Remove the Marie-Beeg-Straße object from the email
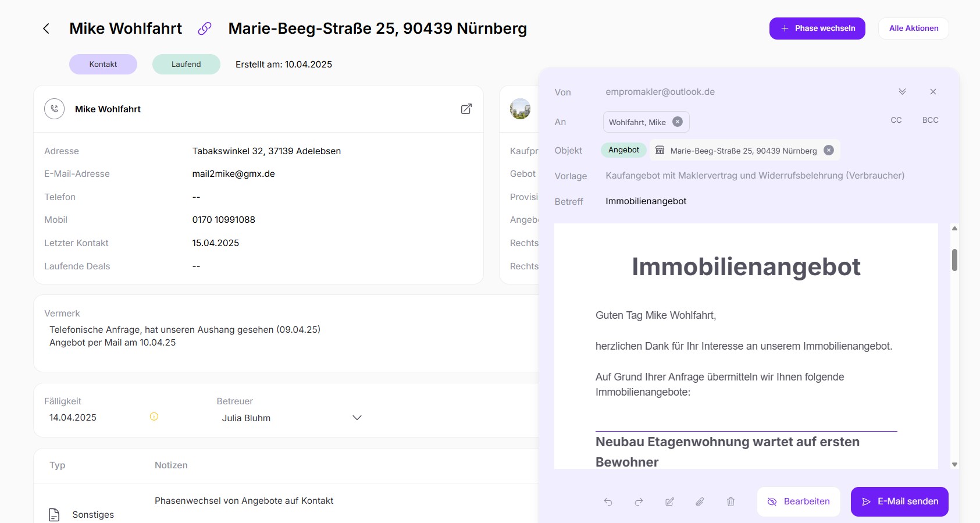Image resolution: width=980 pixels, height=523 pixels. [829, 150]
